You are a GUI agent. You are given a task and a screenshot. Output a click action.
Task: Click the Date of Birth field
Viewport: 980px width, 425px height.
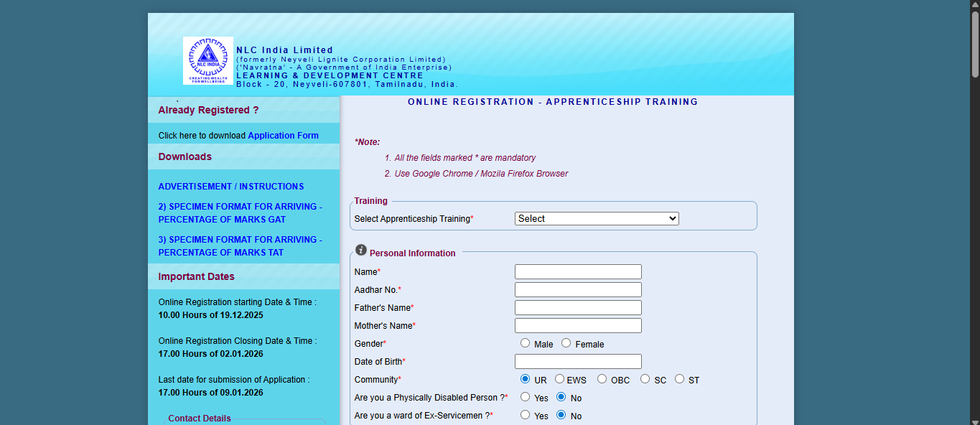click(x=578, y=361)
